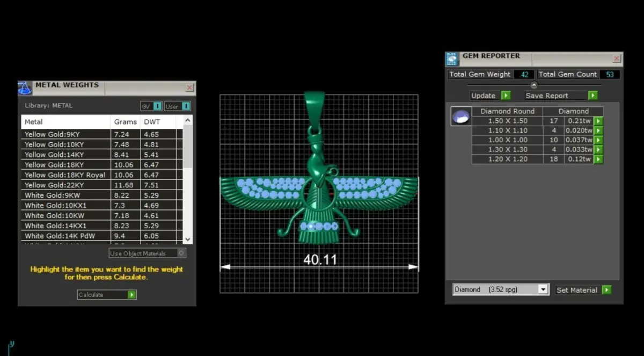The height and width of the screenshot is (356, 644).
Task: Click the 1.30 X 1.30 size cell
Action: coord(507,150)
